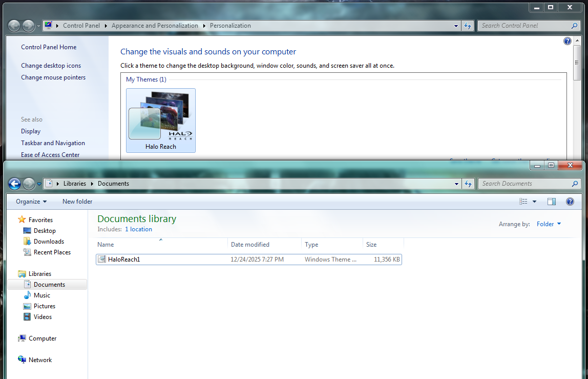Click the Network icon in sidebar

40,360
